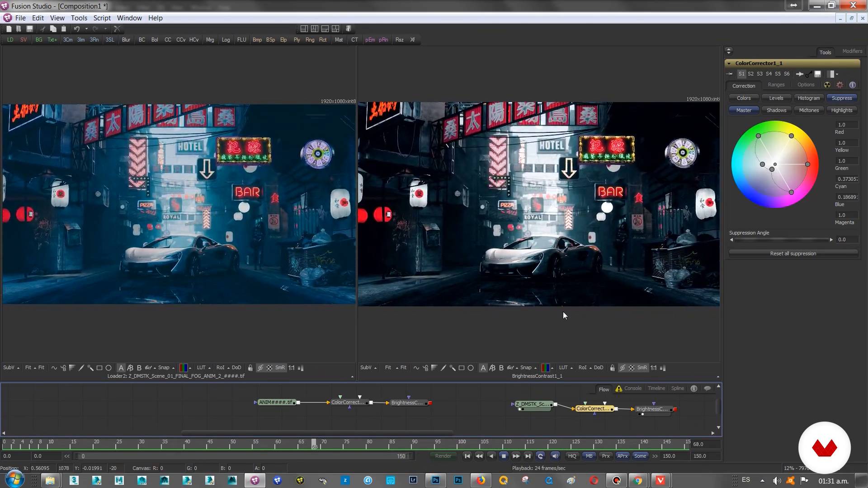Screen dimensions: 868x488
Task: Open the Some render mode dropdown
Action: point(640,456)
